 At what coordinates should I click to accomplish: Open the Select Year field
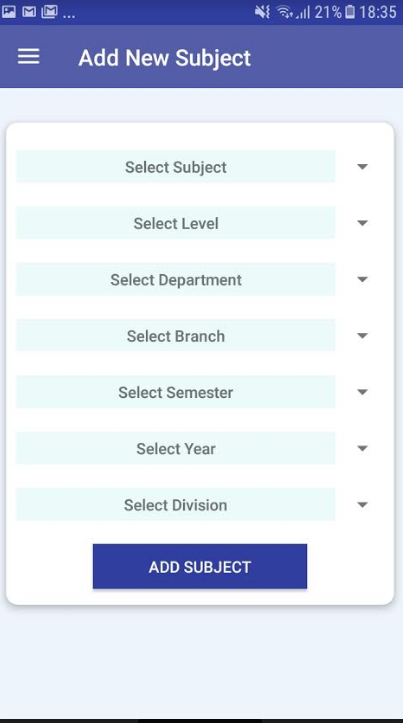pos(176,448)
